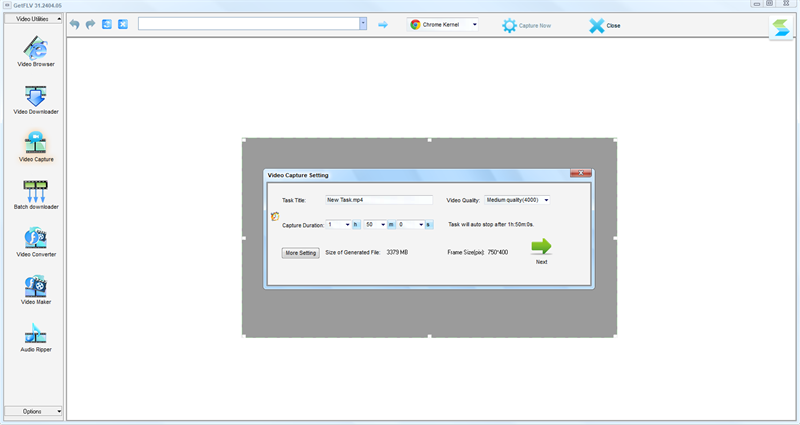Image resolution: width=800 pixels, height=425 pixels.
Task: Click the green logo at top right
Action: tap(781, 28)
